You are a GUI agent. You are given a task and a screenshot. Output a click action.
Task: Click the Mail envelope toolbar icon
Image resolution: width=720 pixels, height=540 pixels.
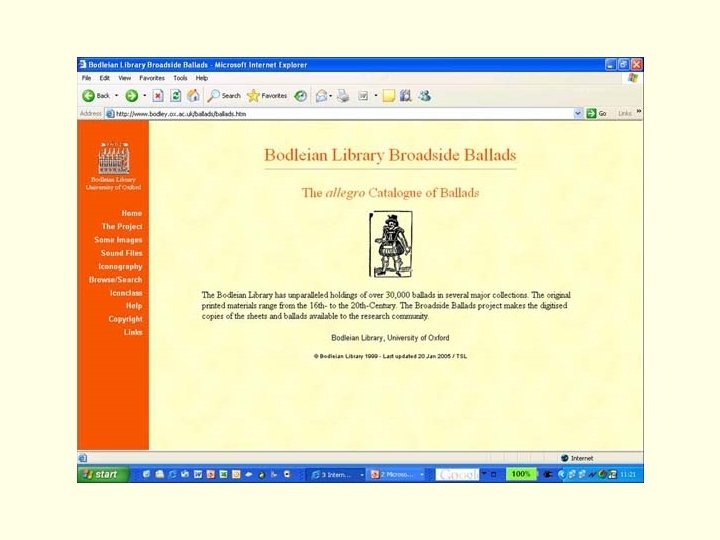[321, 96]
